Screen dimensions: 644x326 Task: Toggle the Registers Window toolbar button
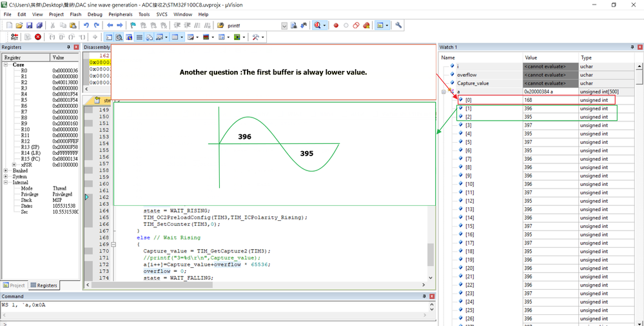click(139, 37)
